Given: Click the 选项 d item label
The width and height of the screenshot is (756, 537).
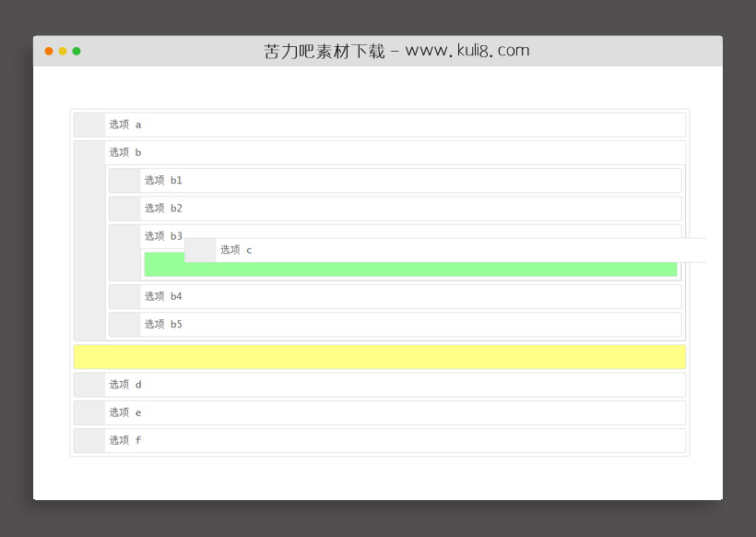Looking at the screenshot, I should click(125, 385).
